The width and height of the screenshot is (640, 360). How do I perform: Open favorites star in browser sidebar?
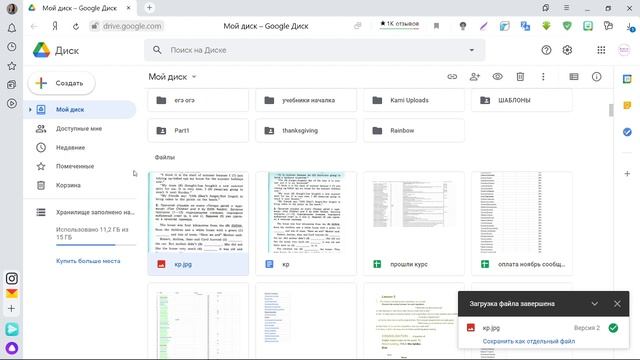coord(12,66)
